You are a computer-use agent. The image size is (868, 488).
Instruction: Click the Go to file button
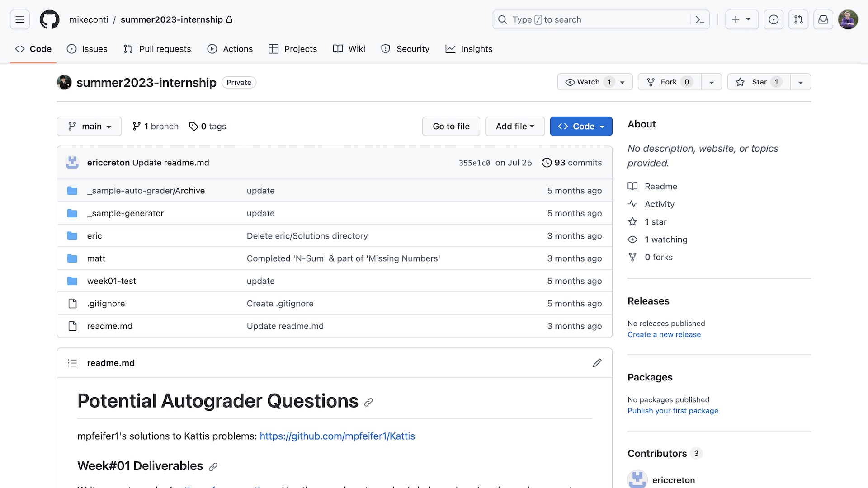click(451, 126)
